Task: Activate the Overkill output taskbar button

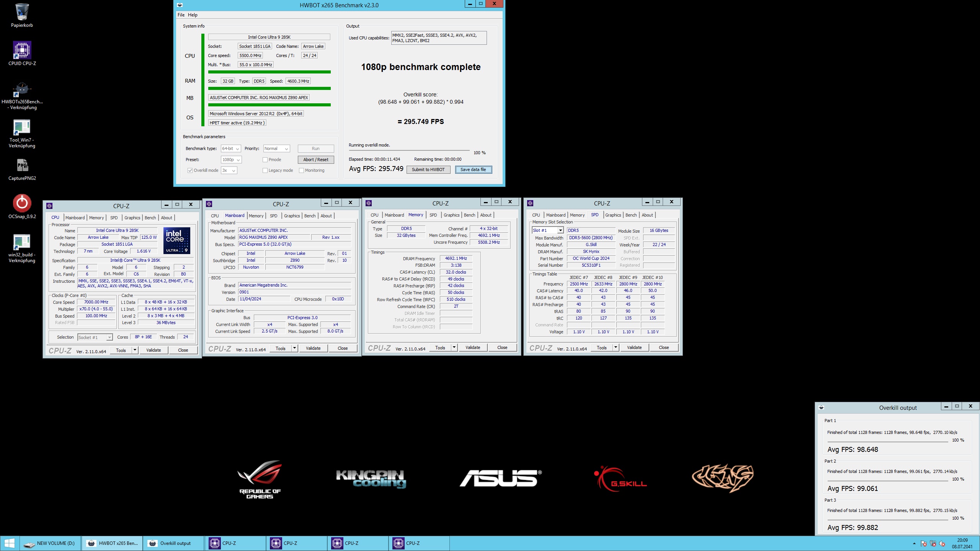Action: tap(173, 543)
